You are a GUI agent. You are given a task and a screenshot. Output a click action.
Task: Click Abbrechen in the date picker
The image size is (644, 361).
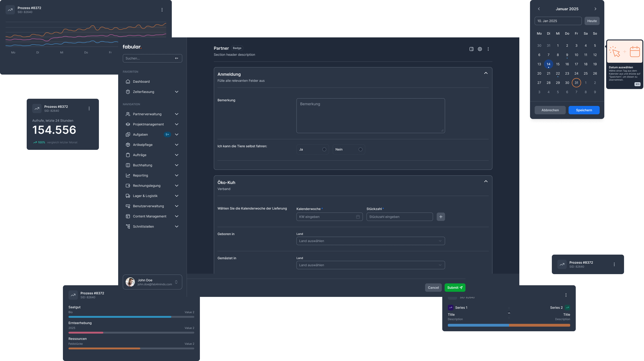click(550, 110)
